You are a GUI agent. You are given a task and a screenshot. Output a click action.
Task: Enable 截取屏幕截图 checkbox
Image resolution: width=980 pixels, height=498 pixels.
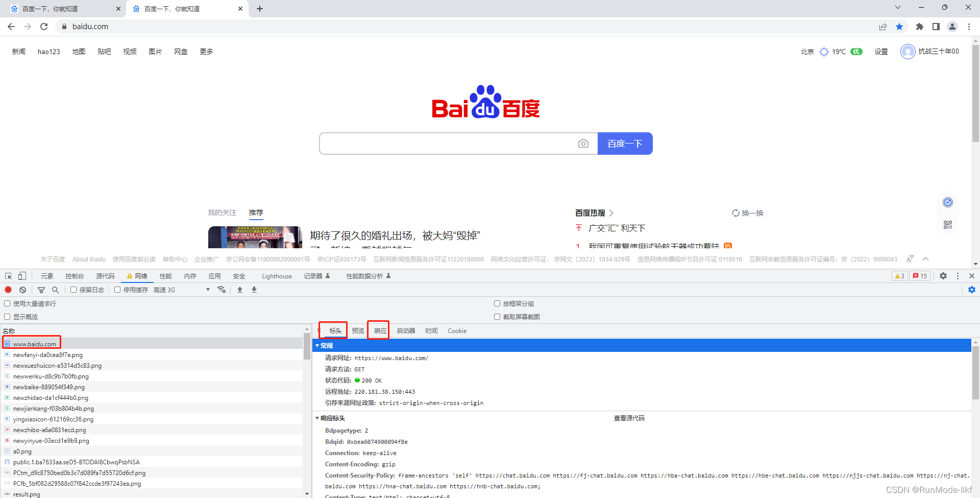point(497,317)
